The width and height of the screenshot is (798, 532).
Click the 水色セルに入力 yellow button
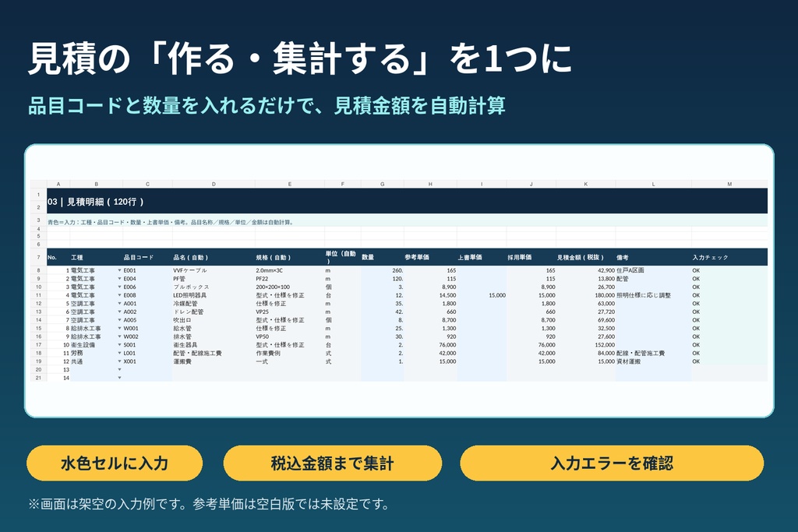115,463
